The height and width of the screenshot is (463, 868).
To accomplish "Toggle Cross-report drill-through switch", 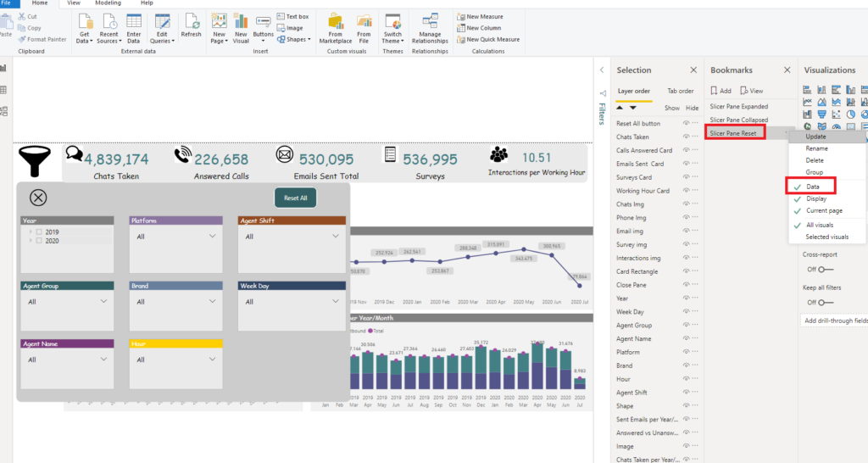I will (826, 270).
